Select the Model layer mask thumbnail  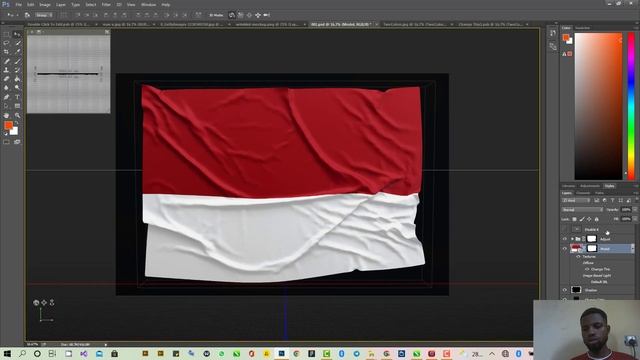pos(592,249)
